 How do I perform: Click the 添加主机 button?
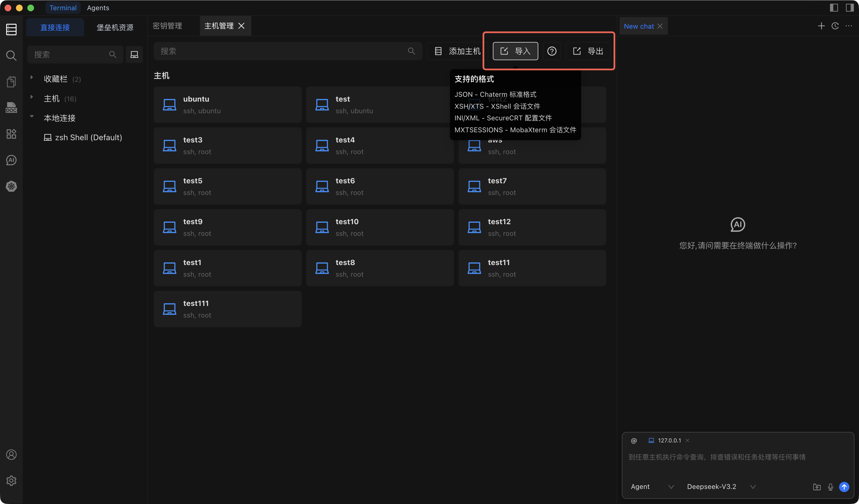[x=457, y=51]
